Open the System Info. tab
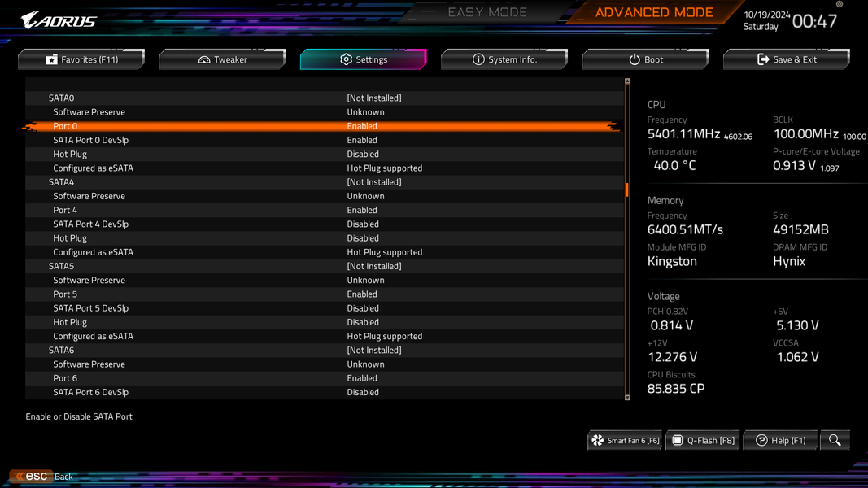Screen dimensions: 868x488 click(504, 59)
